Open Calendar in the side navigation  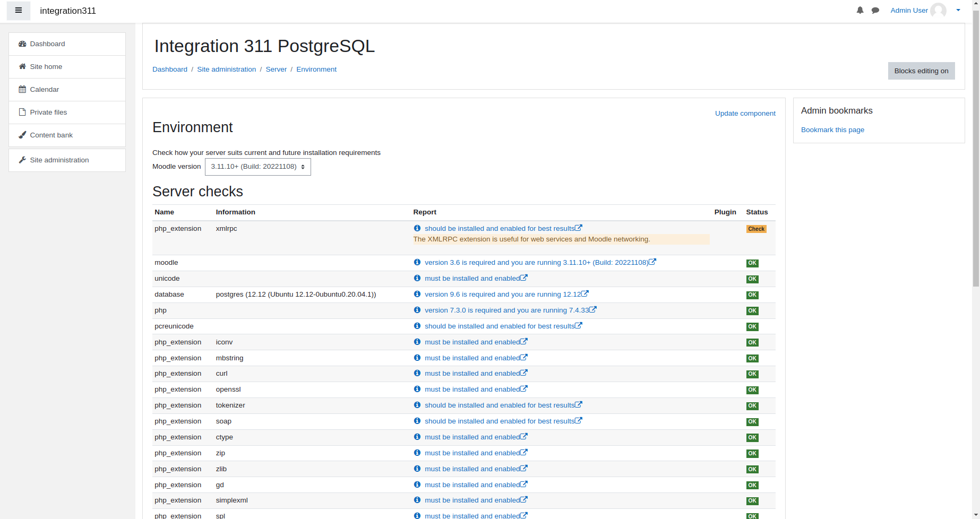coord(67,90)
